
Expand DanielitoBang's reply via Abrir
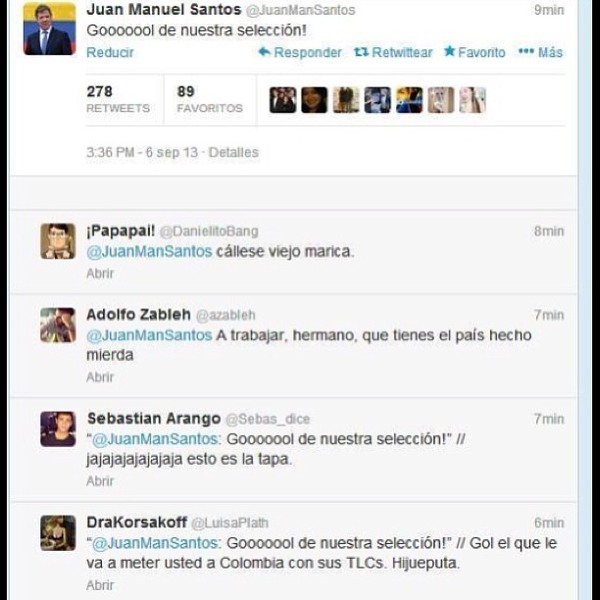pos(100,274)
